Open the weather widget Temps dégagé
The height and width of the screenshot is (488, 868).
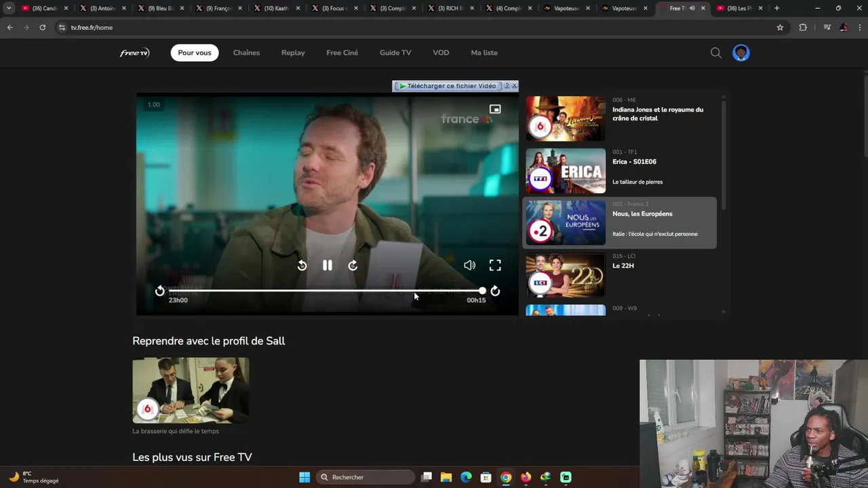(x=34, y=477)
